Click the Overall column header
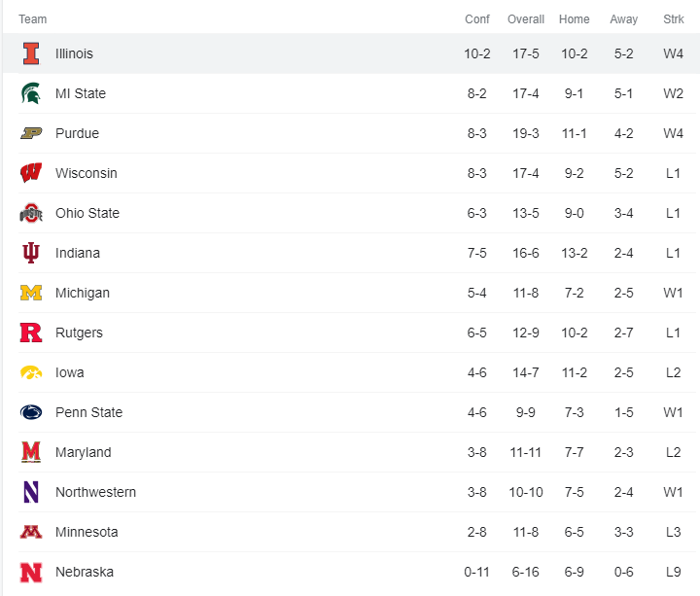Image resolution: width=700 pixels, height=596 pixels. click(526, 19)
